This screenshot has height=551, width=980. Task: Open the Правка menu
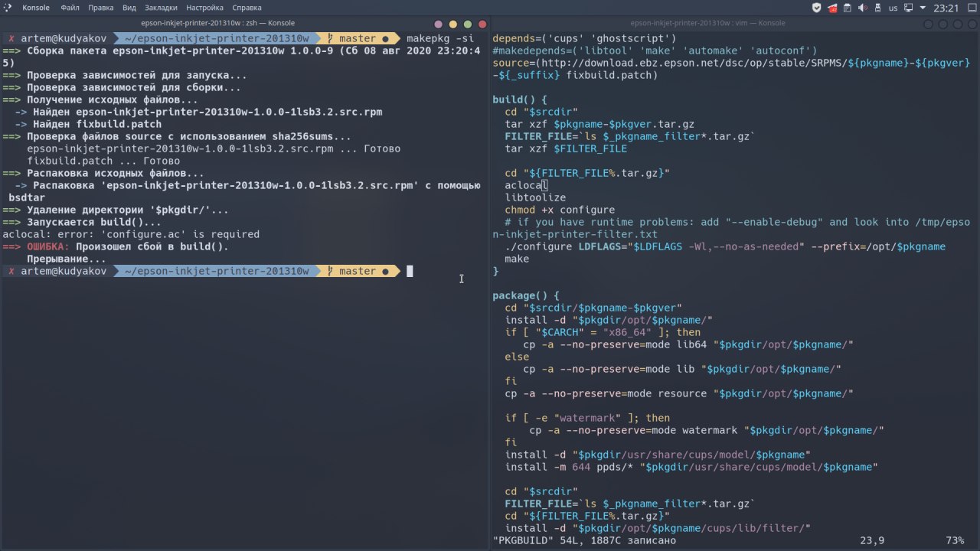(101, 8)
